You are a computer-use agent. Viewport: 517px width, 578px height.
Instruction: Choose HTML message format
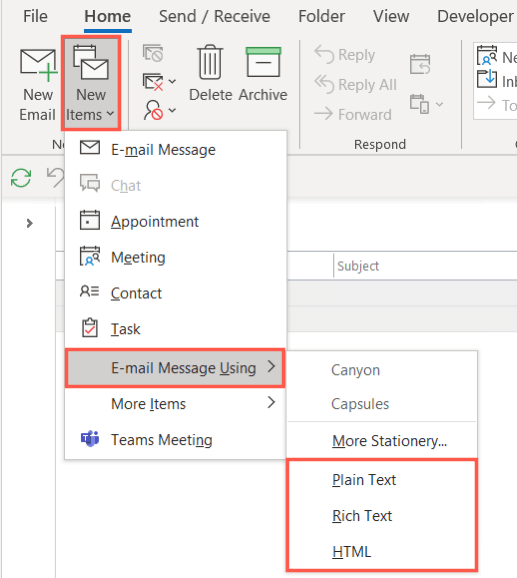point(382,552)
